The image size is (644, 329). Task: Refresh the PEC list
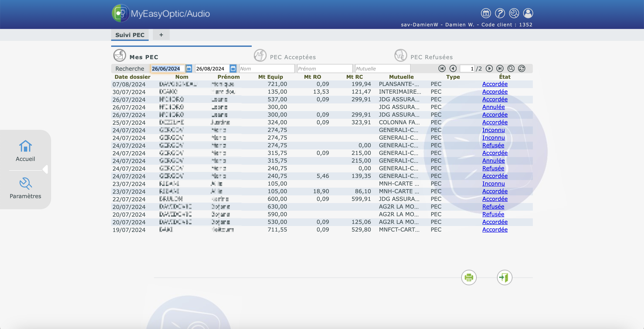522,69
